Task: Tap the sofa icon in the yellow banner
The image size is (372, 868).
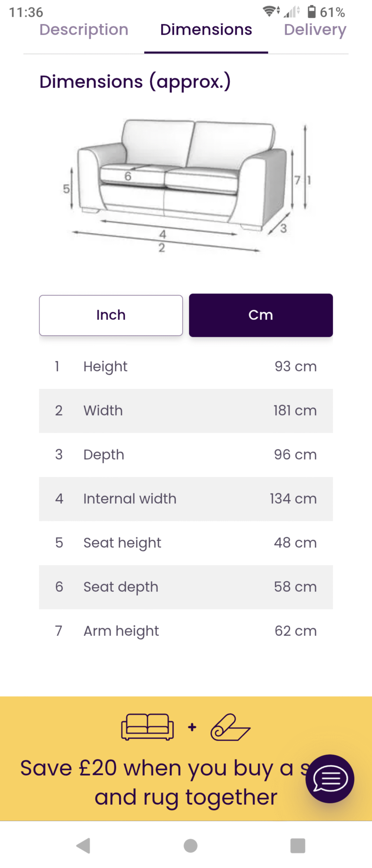Action: pyautogui.click(x=147, y=727)
